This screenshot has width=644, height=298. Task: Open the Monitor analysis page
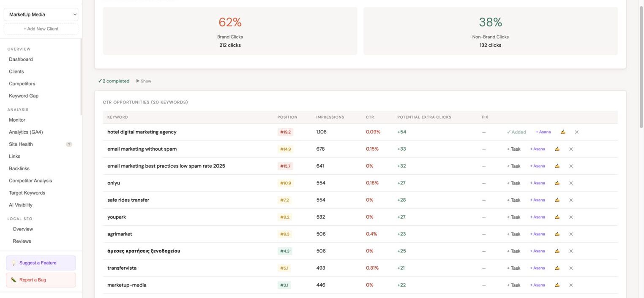[17, 120]
